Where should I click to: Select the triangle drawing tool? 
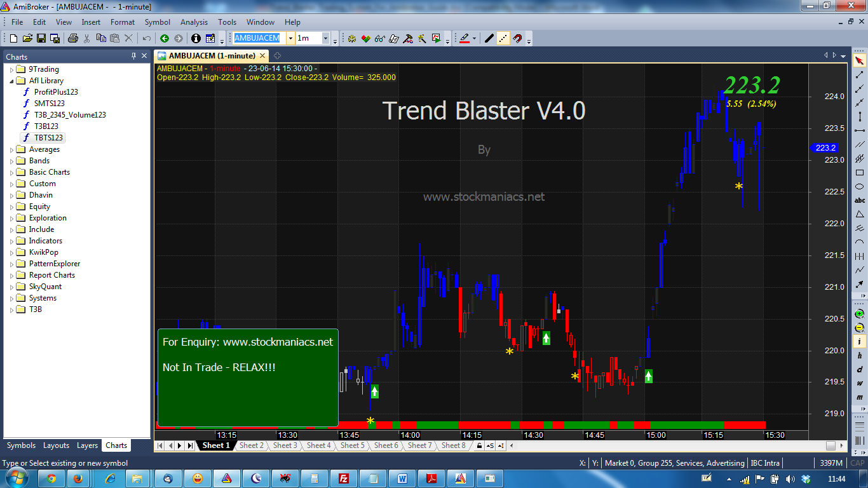[860, 215]
